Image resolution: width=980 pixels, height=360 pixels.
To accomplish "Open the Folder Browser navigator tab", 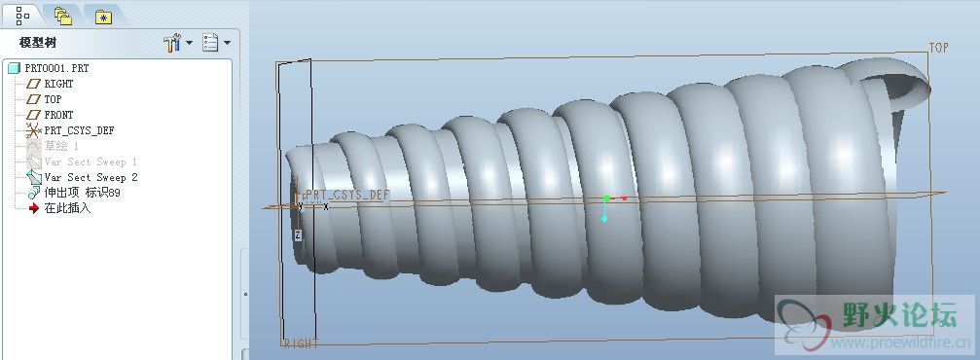I will click(x=62, y=17).
